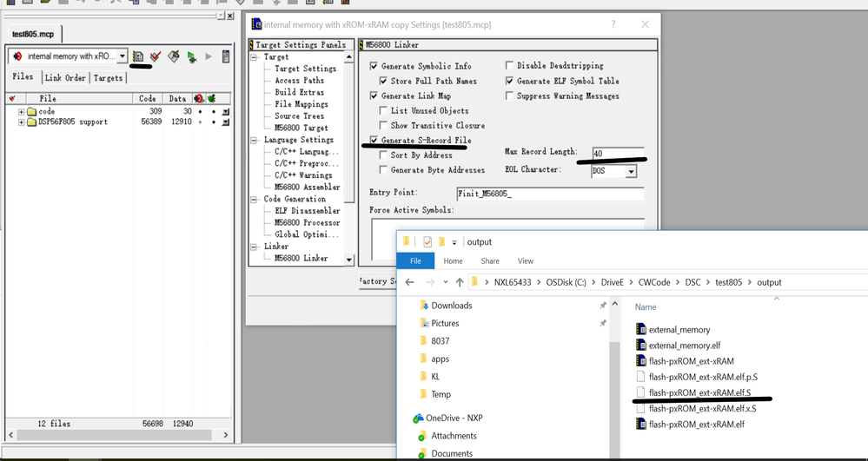Expand the code folder in file list
This screenshot has width=868, height=461.
click(21, 112)
